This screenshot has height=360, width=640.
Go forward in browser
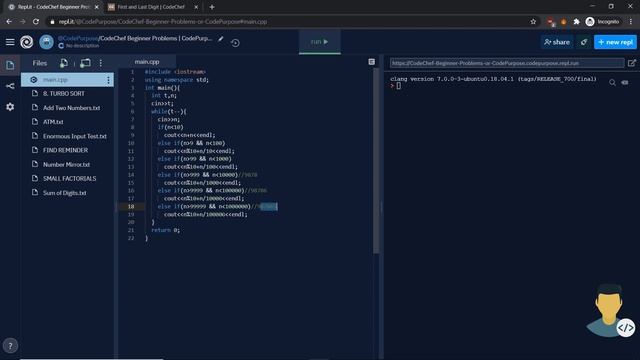[22, 22]
